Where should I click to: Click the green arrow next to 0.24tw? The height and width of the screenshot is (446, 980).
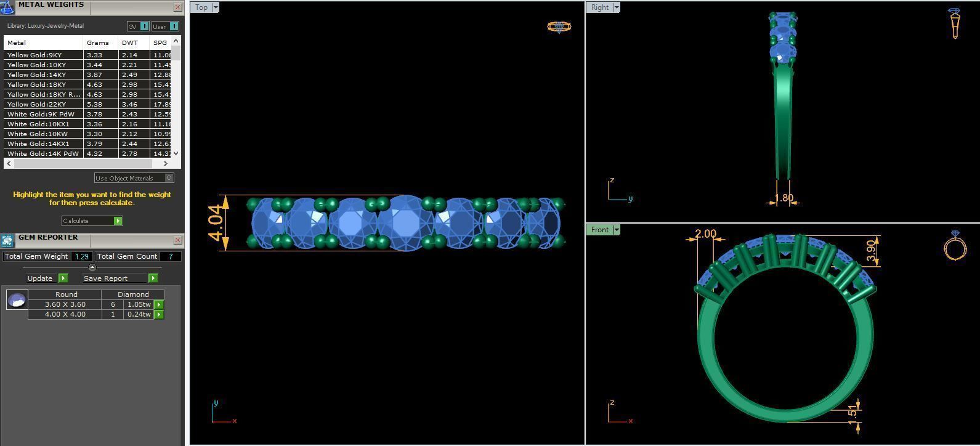point(159,314)
